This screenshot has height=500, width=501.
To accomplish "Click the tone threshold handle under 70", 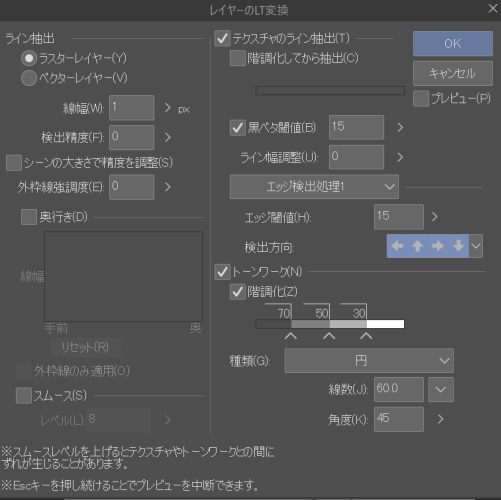I will point(291,336).
